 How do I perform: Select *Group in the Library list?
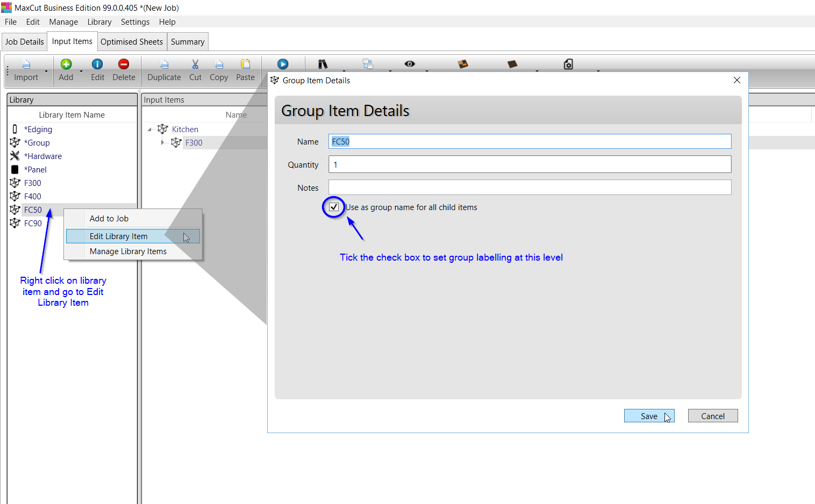pos(37,143)
